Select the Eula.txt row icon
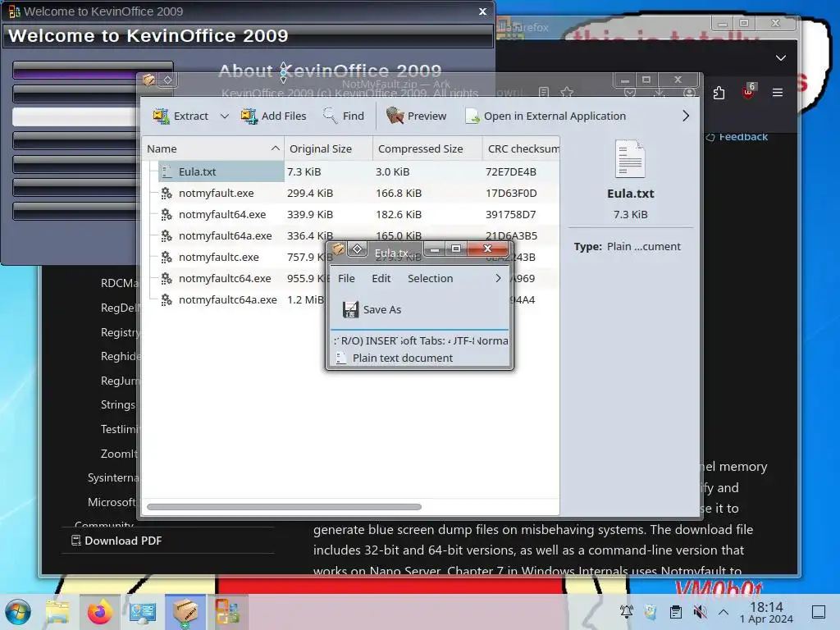 [167, 172]
